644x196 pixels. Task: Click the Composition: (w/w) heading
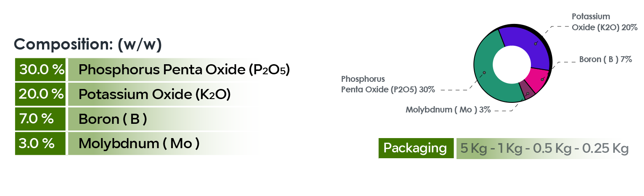tap(88, 44)
